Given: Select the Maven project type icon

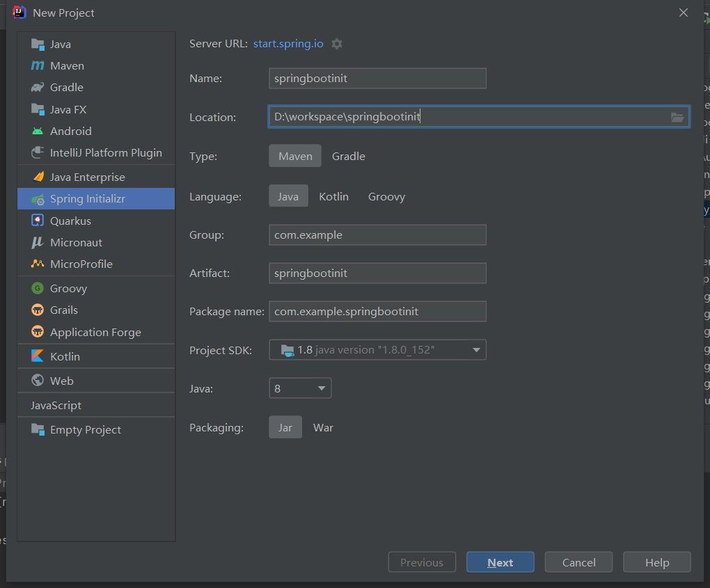Looking at the screenshot, I should [x=38, y=66].
